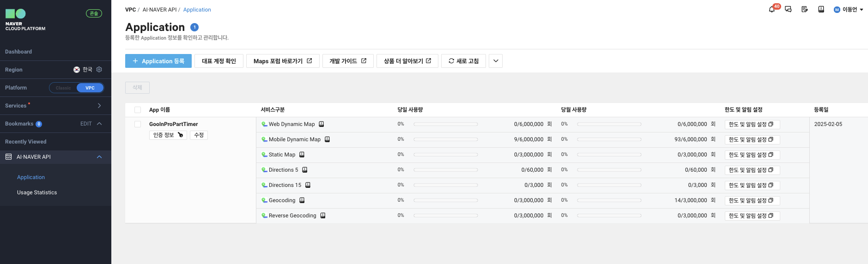Click the Static Map service icon

click(264, 155)
